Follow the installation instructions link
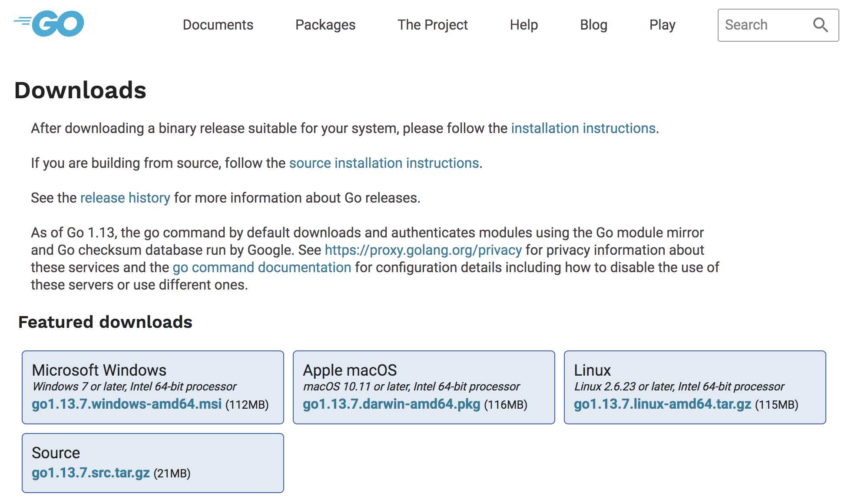The width and height of the screenshot is (868, 500). [x=583, y=128]
